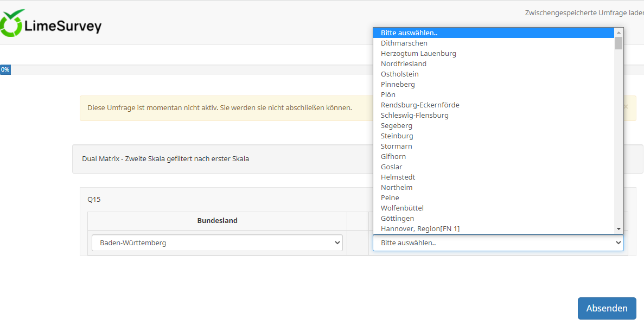The height and width of the screenshot is (325, 644).
Task: Select Pinneberg from the options
Action: pos(398,85)
